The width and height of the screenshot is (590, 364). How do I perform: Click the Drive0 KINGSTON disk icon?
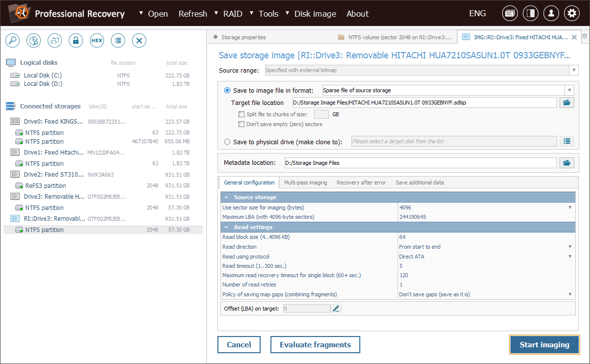click(15, 121)
